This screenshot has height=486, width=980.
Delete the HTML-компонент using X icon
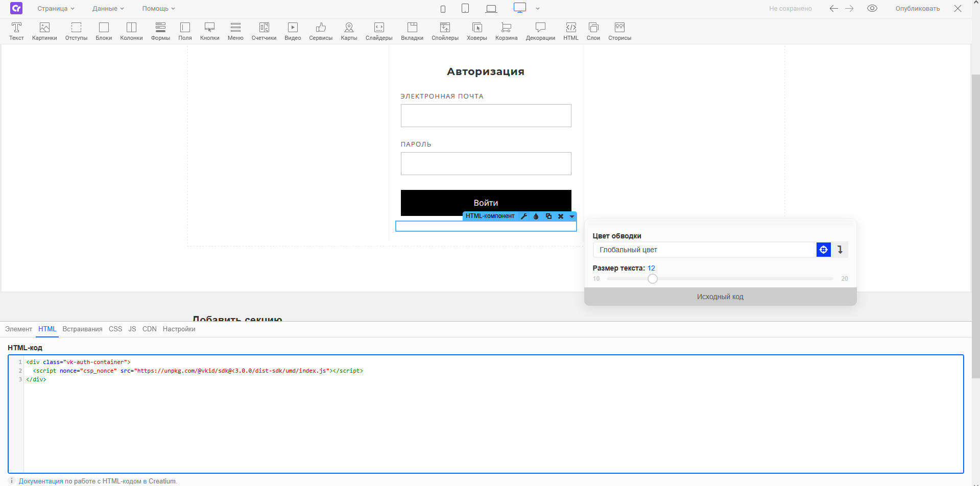click(561, 216)
